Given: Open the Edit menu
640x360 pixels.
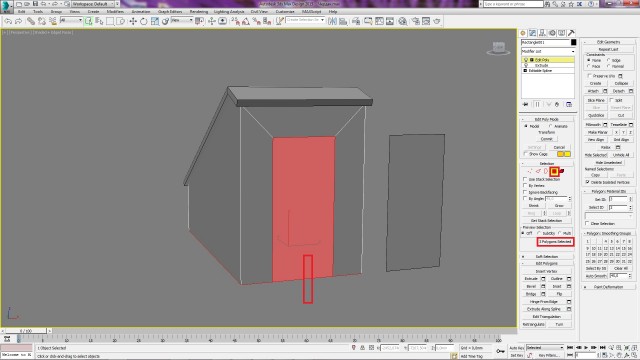Looking at the screenshot, I should [x=22, y=11].
